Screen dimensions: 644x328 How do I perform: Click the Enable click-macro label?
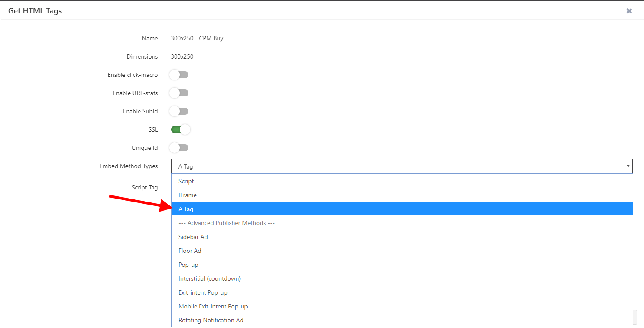(132, 75)
